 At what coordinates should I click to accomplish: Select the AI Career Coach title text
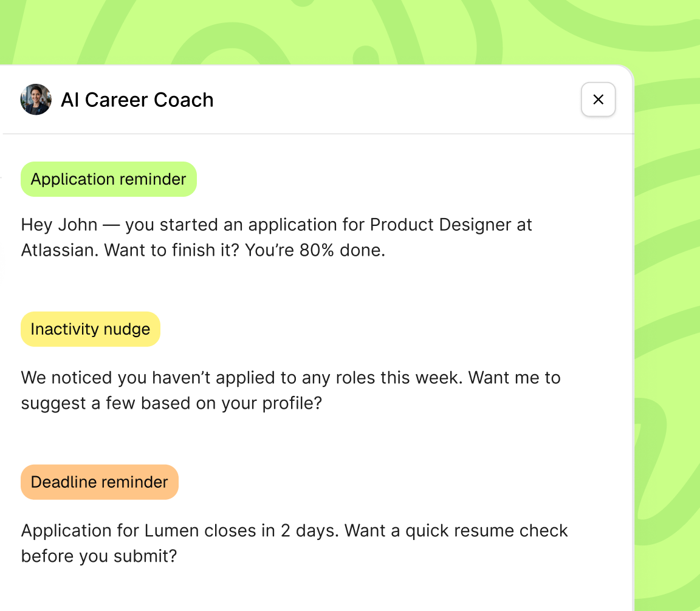click(x=137, y=100)
